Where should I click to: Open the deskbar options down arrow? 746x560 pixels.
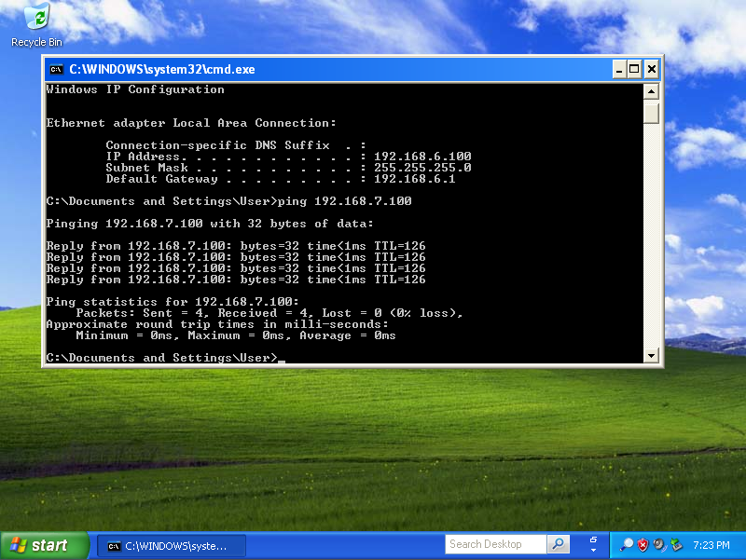click(x=593, y=550)
